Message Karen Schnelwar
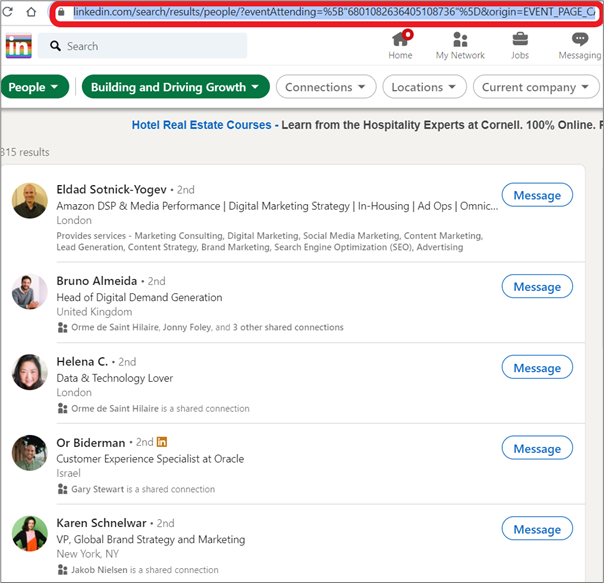This screenshot has width=604, height=583. pyautogui.click(x=537, y=529)
